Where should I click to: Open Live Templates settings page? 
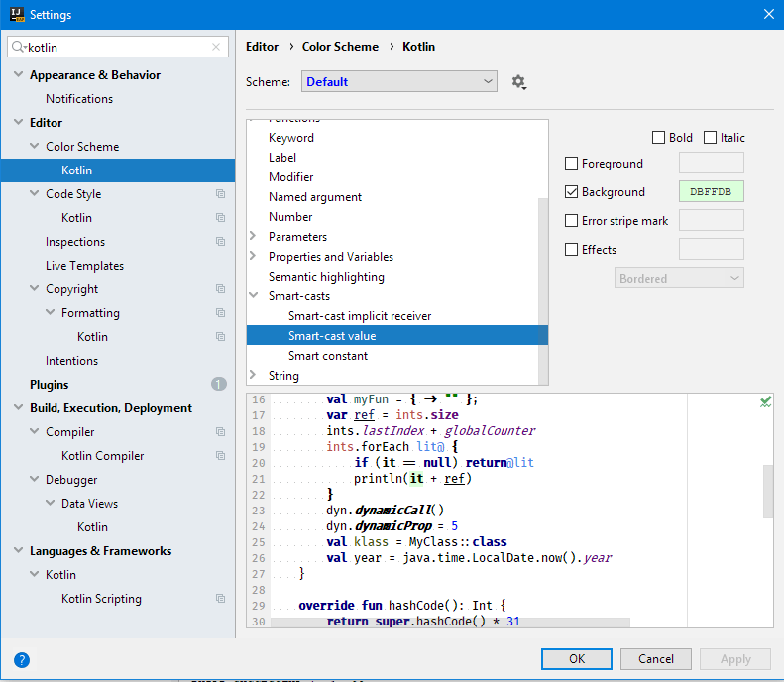coord(84,266)
